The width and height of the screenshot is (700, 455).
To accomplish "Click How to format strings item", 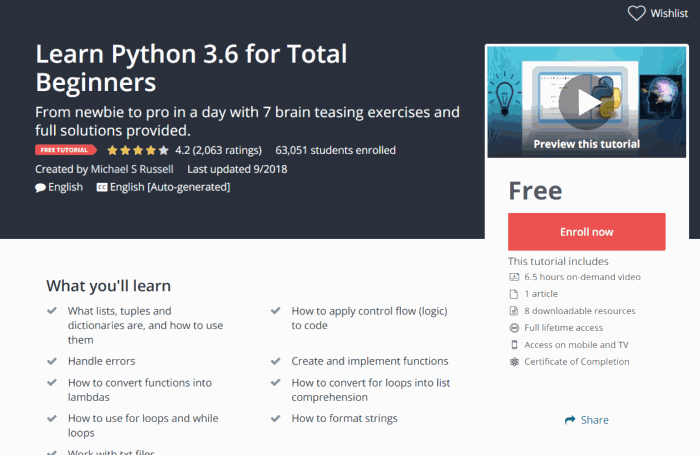I will pos(344,418).
